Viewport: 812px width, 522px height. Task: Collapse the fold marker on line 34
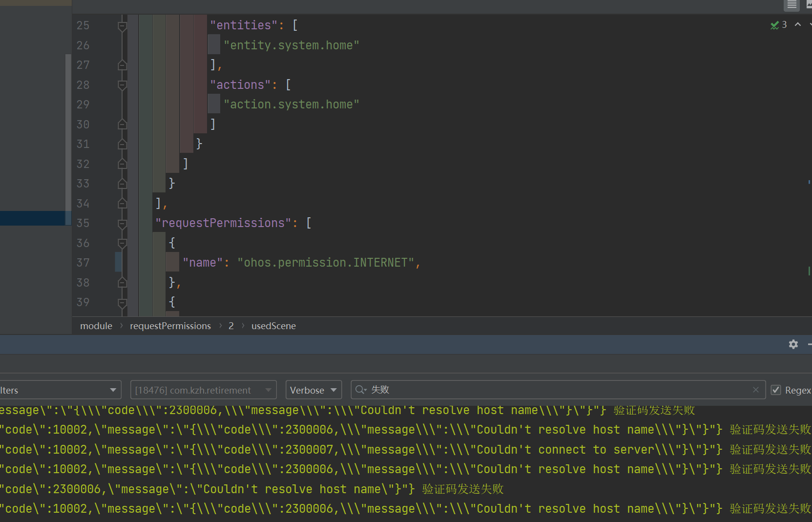coord(123,204)
